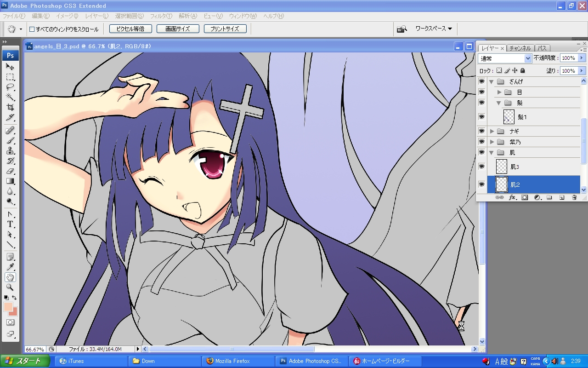588x368 pixels.
Task: Select the Lasso tool
Action: pyautogui.click(x=10, y=87)
